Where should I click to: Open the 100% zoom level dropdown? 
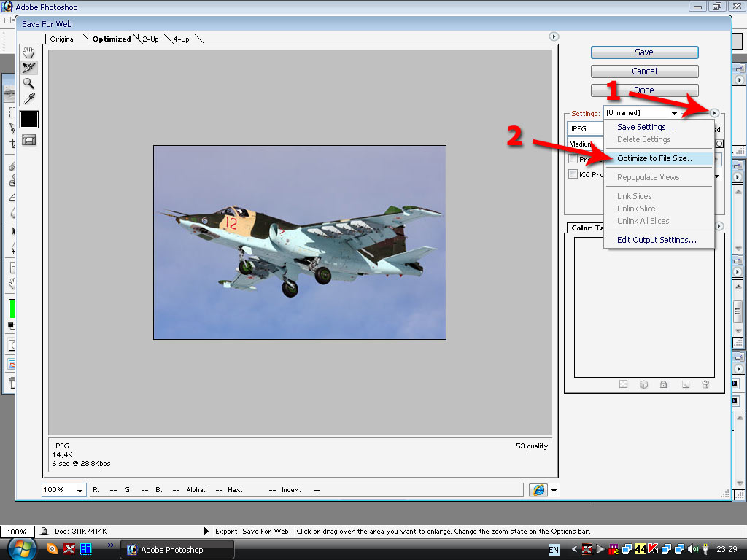63,490
